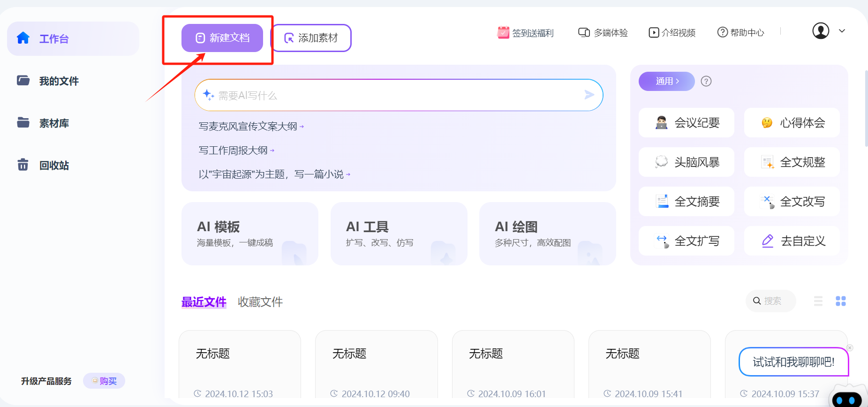The width and height of the screenshot is (868, 407).
Task: Switch to list view layout
Action: coord(818,301)
